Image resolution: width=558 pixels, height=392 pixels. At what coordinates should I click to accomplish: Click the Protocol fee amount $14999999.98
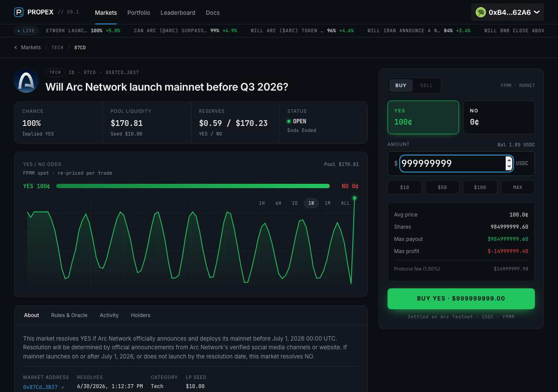click(x=511, y=269)
